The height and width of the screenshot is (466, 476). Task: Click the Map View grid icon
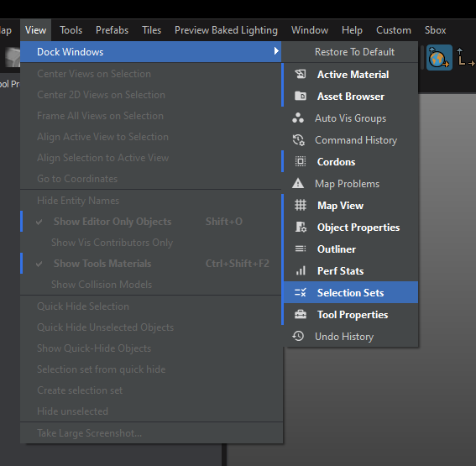(x=301, y=205)
